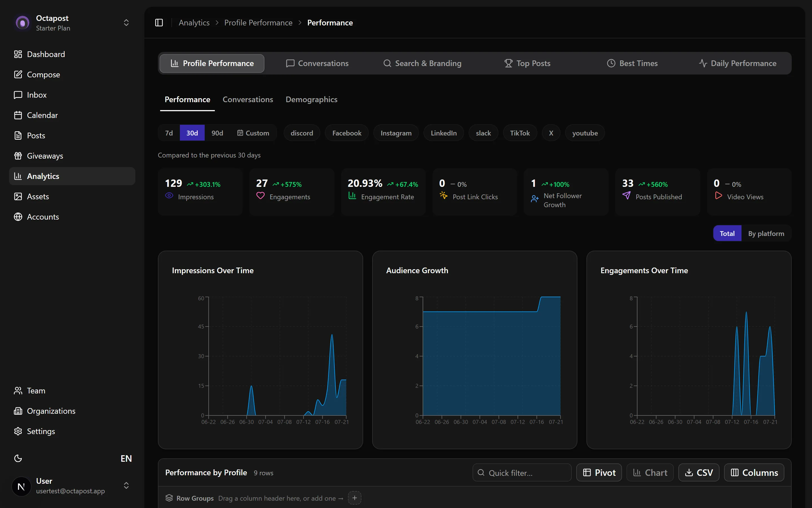Open the Custom date range picker
The image size is (812, 508).
(253, 133)
